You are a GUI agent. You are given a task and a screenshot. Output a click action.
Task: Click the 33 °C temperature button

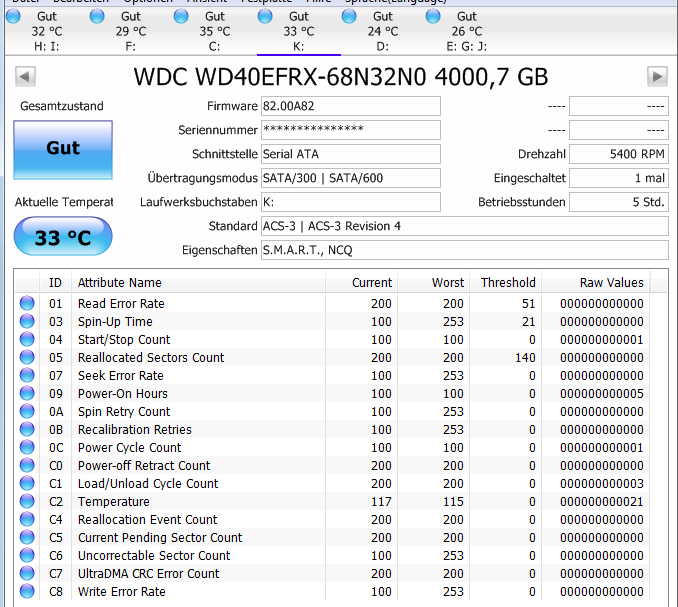point(63,236)
